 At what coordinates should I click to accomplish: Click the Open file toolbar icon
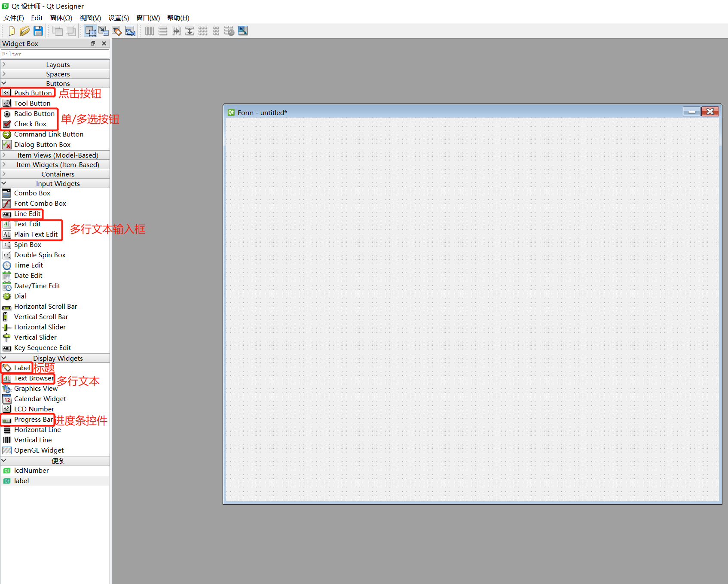pyautogui.click(x=25, y=30)
